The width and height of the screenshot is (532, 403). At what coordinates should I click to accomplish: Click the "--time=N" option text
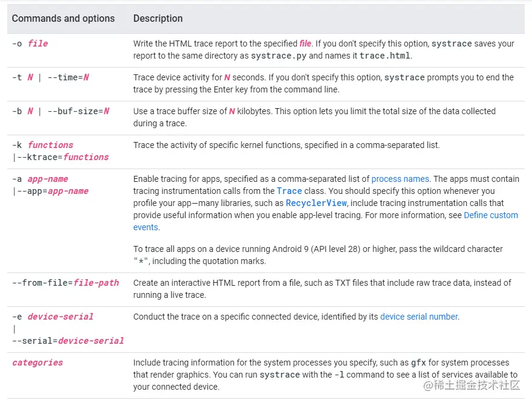coord(68,77)
